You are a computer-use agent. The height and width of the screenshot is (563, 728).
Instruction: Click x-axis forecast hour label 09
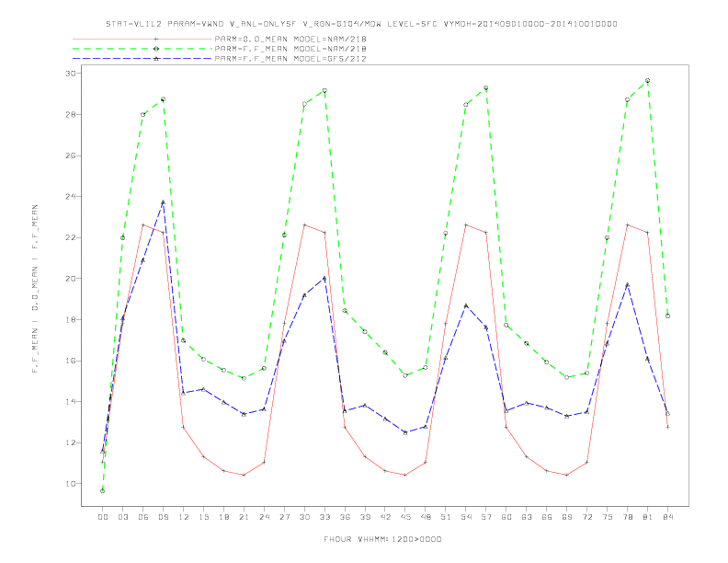tap(163, 517)
